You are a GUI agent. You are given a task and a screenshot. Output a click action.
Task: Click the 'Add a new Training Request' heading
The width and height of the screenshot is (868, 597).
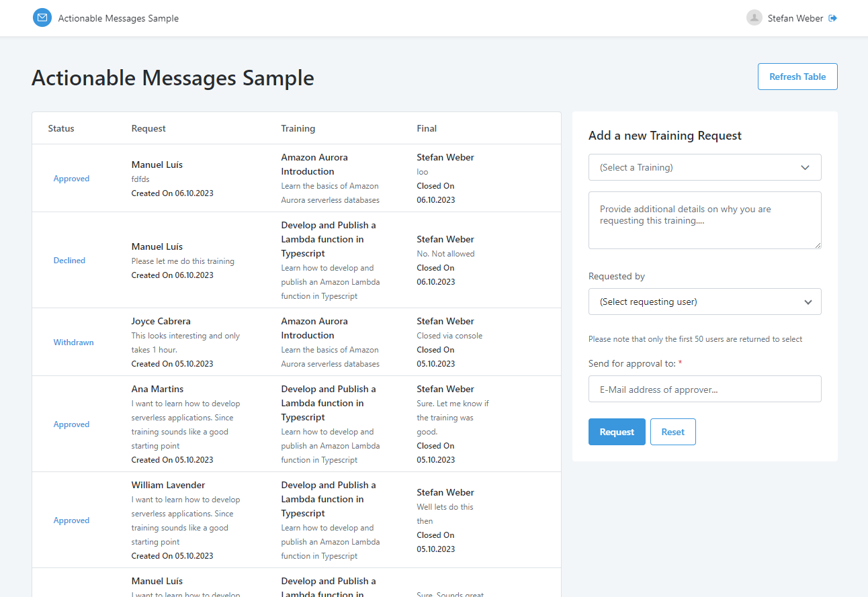coord(664,136)
